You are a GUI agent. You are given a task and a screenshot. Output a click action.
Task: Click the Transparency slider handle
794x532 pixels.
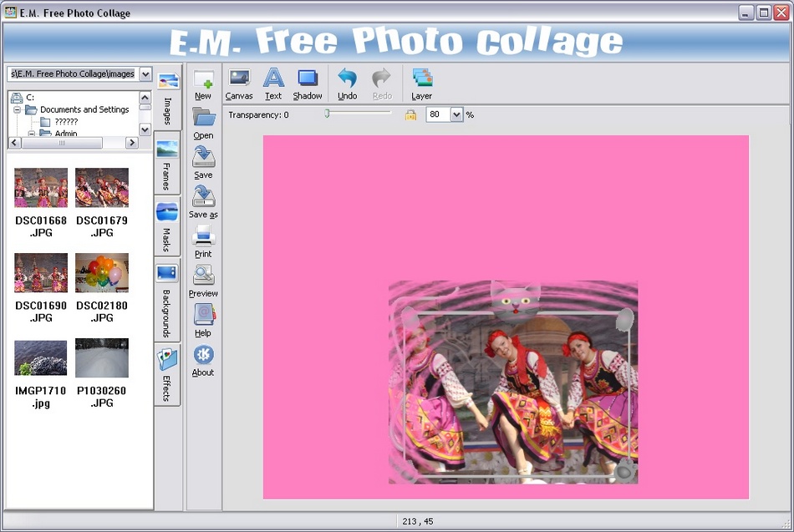point(327,114)
